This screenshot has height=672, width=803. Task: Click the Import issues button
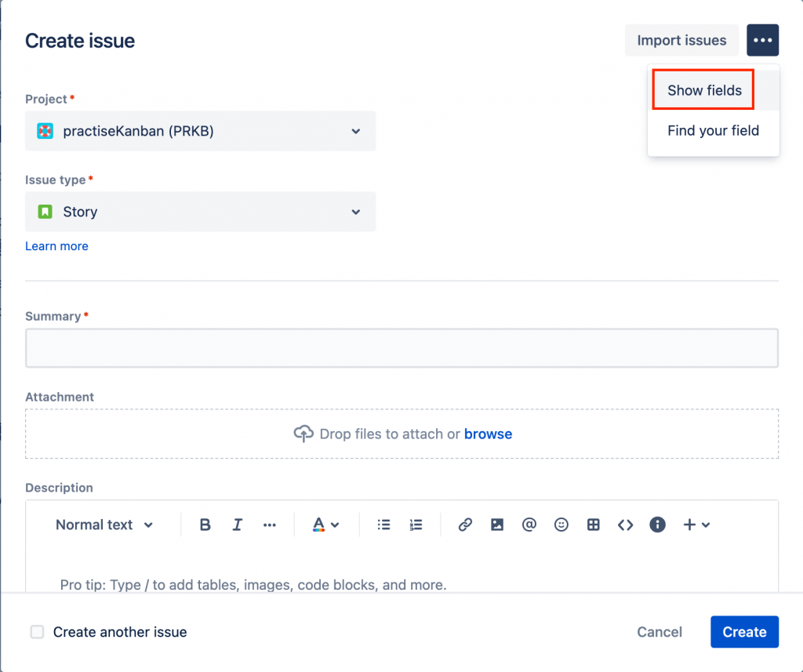[x=681, y=41]
